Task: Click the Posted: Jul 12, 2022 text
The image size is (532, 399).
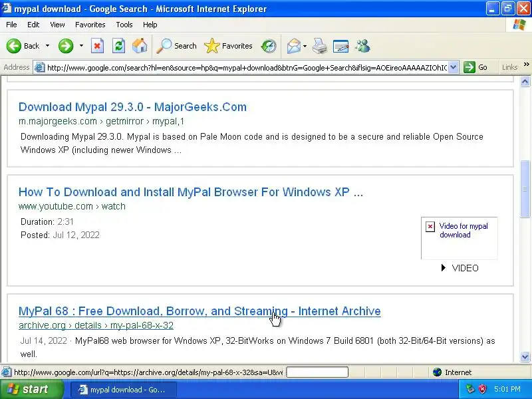Action: (x=60, y=235)
